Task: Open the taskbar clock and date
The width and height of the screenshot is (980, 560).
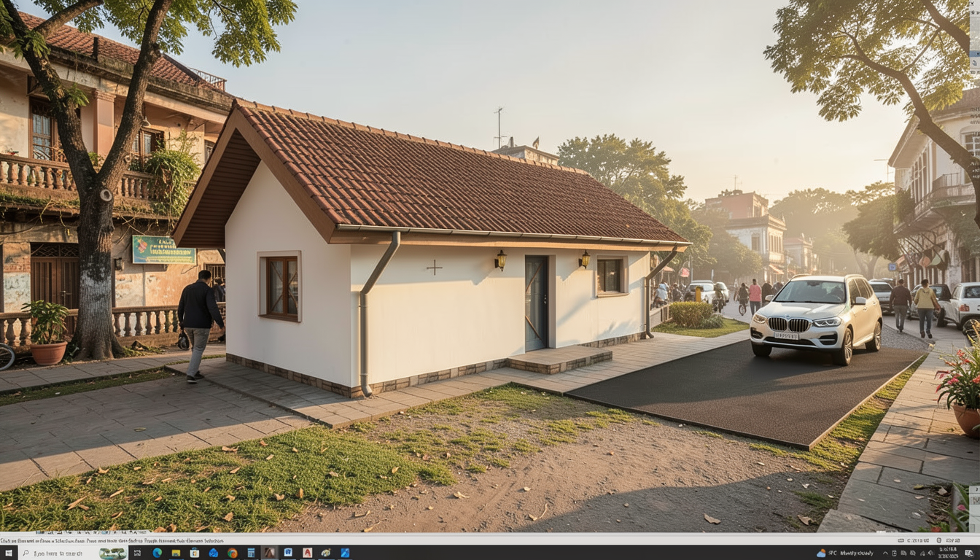Action: 948,553
